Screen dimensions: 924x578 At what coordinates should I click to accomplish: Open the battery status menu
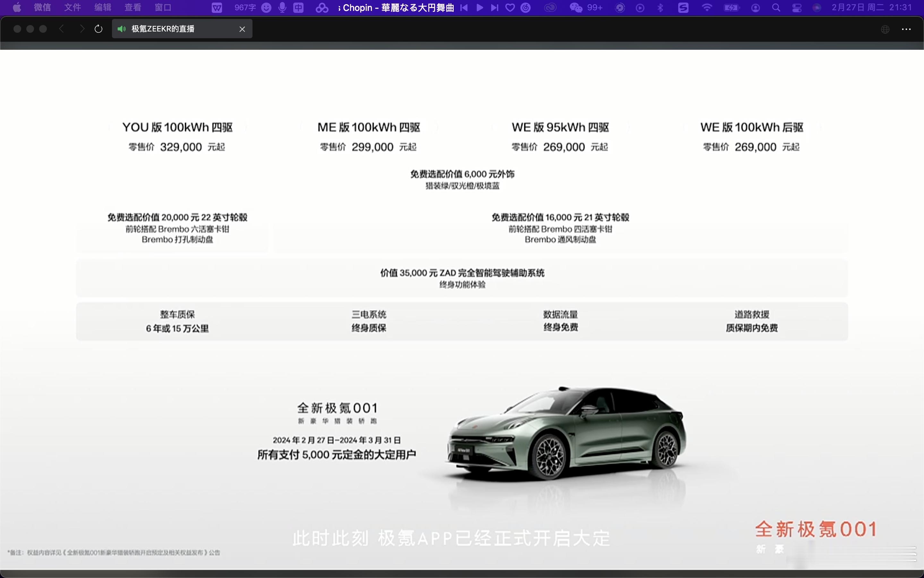click(732, 8)
